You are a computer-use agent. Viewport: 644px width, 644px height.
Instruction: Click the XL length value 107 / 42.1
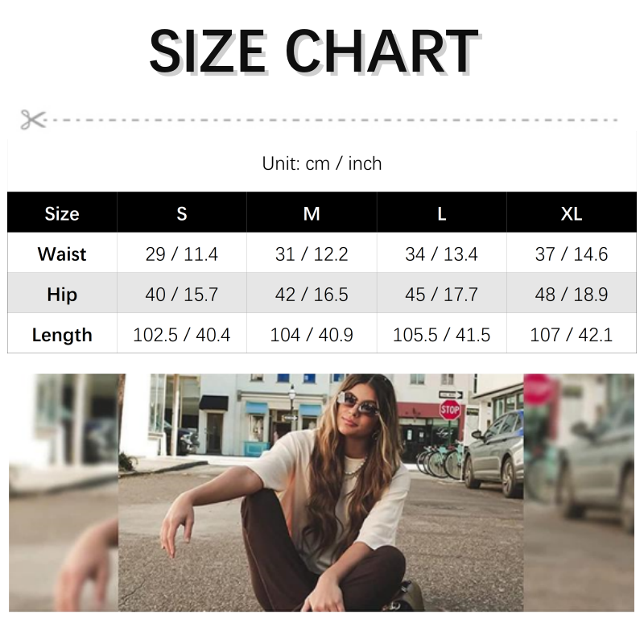(572, 335)
